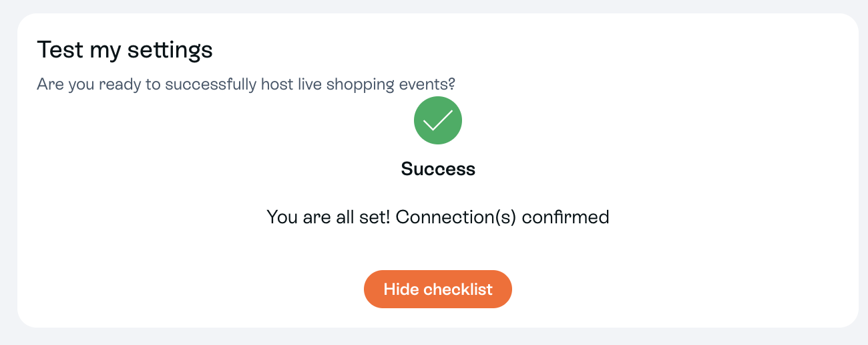The height and width of the screenshot is (345, 868).
Task: Select the "Connection(s) confirmed" text
Action: click(x=503, y=217)
